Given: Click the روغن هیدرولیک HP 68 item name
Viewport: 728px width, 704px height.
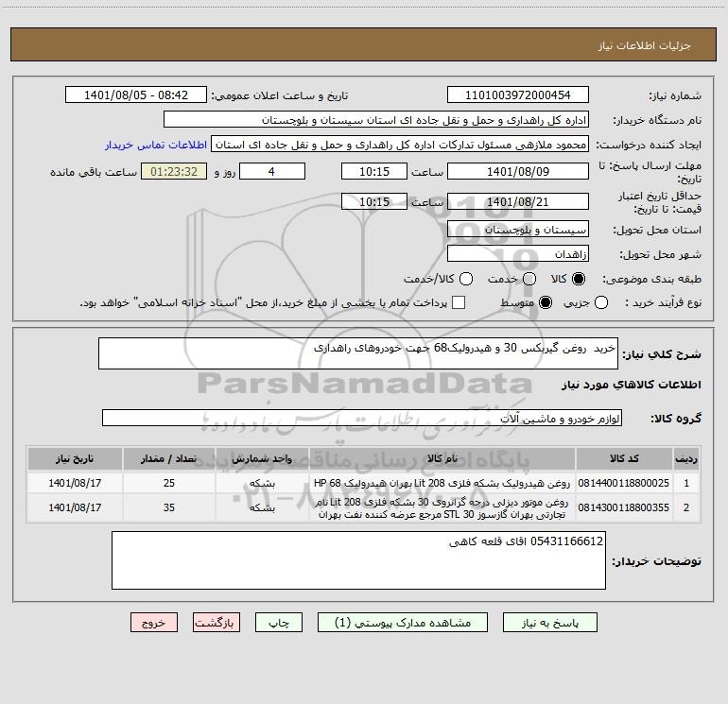Looking at the screenshot, I should coord(442,483).
